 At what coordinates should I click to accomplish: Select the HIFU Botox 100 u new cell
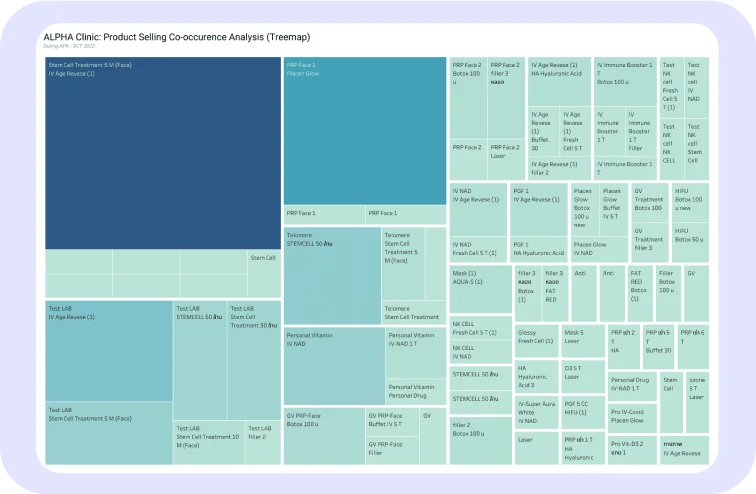click(690, 202)
